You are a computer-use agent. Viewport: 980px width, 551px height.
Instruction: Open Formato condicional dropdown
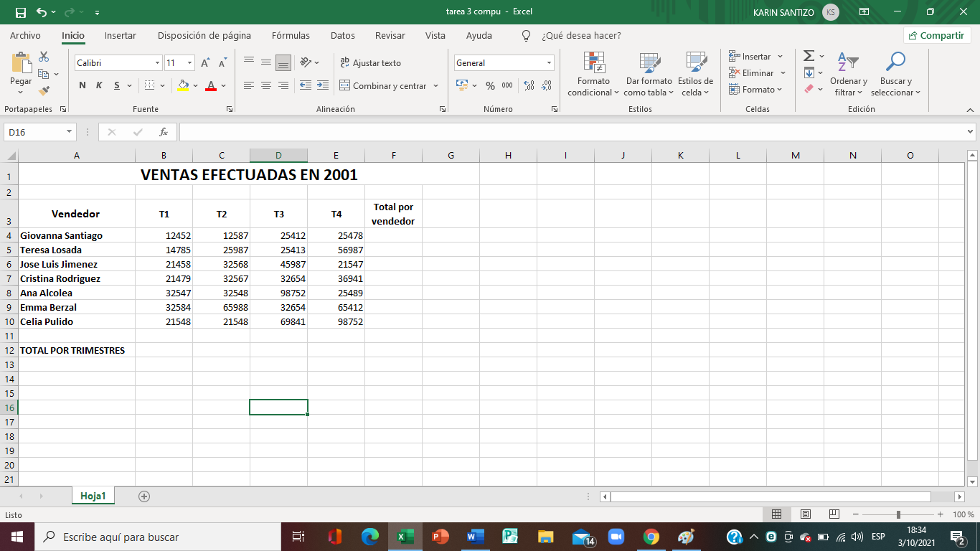click(x=593, y=75)
